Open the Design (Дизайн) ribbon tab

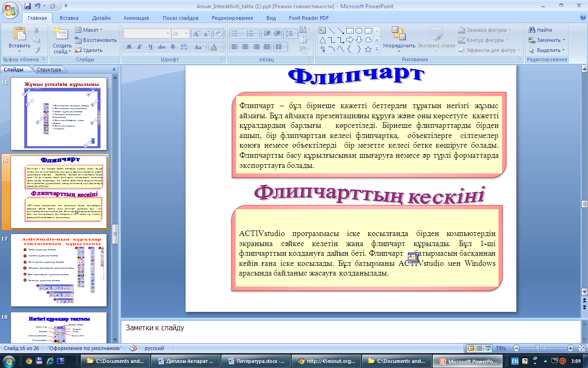(x=101, y=18)
